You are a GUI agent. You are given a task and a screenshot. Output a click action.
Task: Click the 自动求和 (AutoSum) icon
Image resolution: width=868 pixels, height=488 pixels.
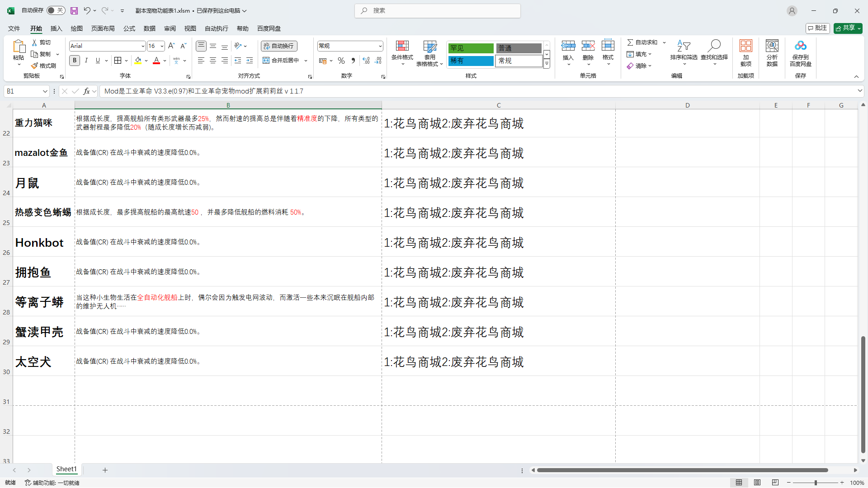631,42
